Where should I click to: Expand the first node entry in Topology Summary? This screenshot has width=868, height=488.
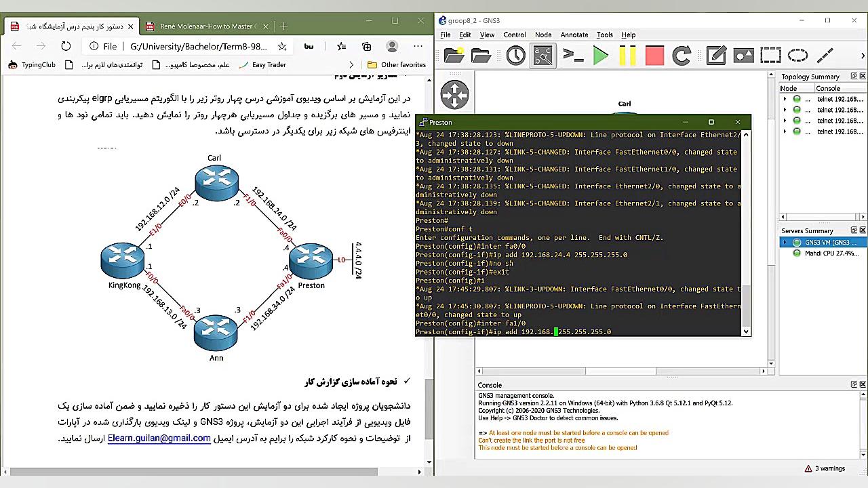point(785,98)
